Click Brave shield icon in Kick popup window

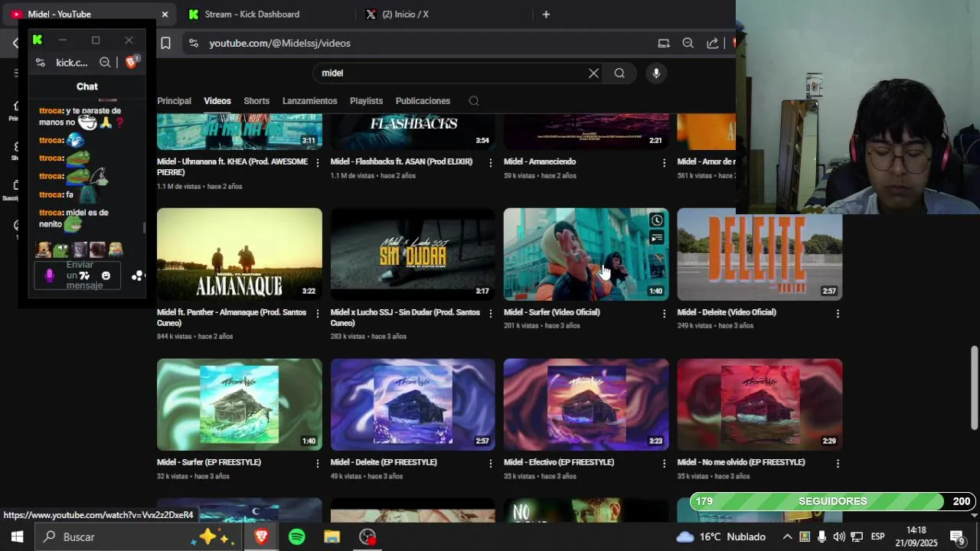point(131,63)
